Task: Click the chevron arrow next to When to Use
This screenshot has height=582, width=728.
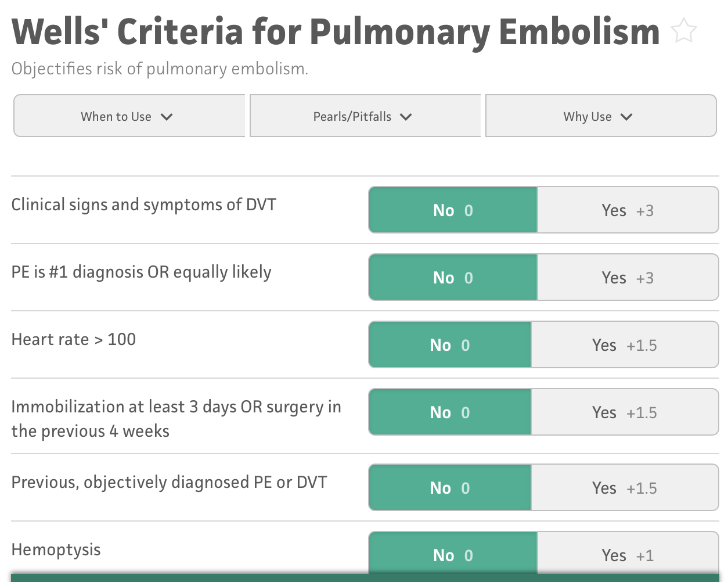Action: pyautogui.click(x=167, y=117)
